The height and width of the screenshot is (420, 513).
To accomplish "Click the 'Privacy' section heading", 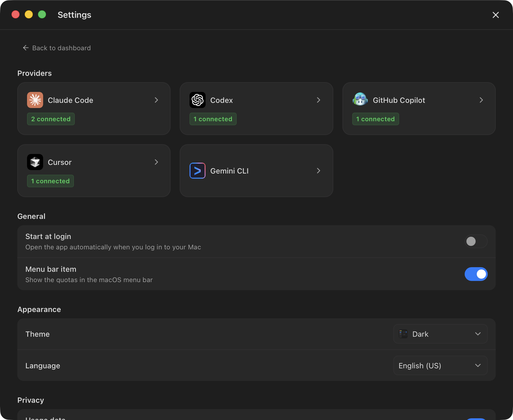I will click(31, 400).
